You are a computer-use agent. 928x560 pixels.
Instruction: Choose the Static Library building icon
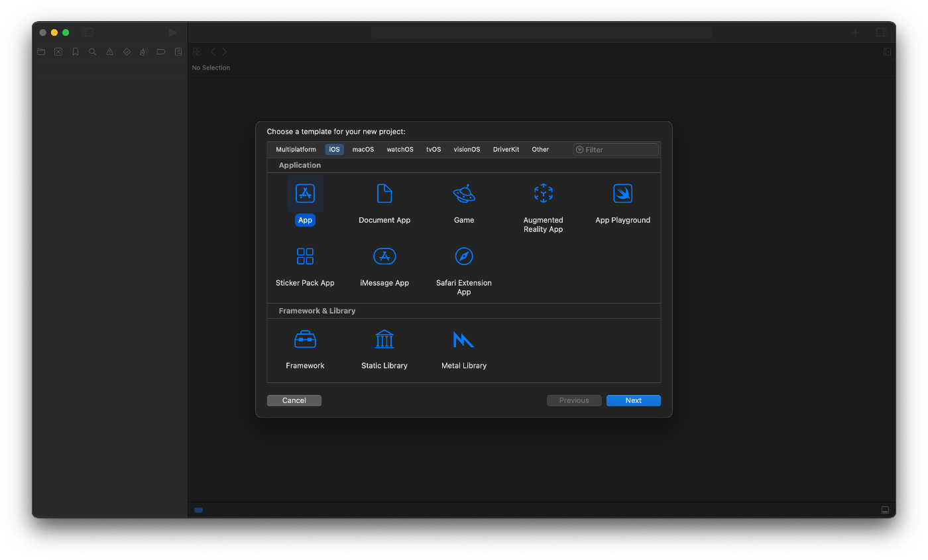point(384,339)
